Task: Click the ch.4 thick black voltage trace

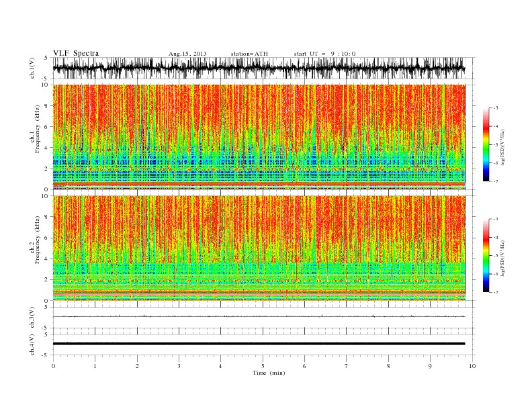Action: pos(259,344)
